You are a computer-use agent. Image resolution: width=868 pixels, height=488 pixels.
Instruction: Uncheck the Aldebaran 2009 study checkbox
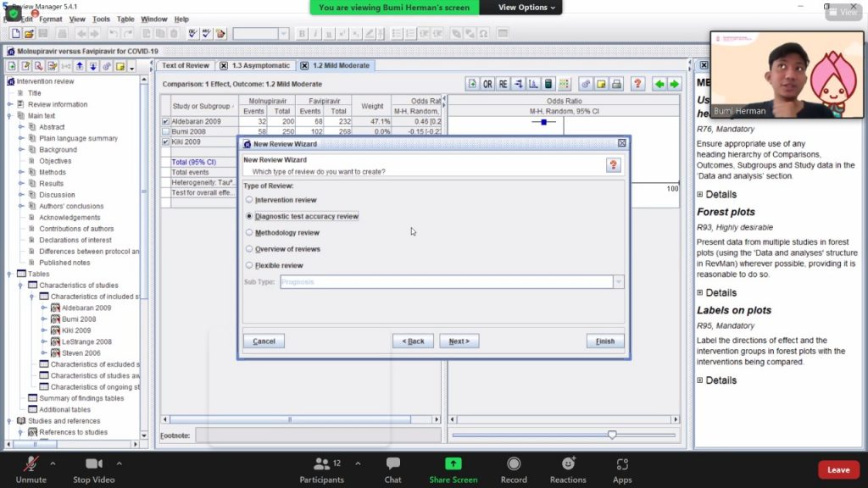point(165,121)
